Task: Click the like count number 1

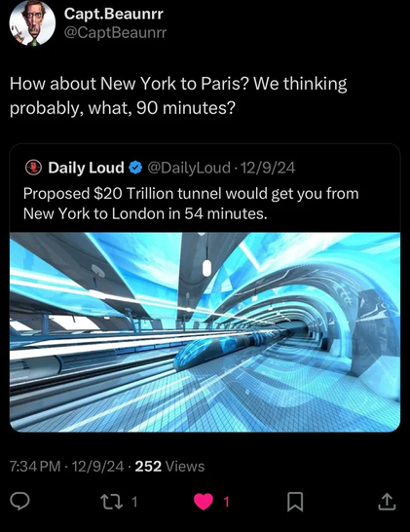Action: pyautogui.click(x=227, y=502)
